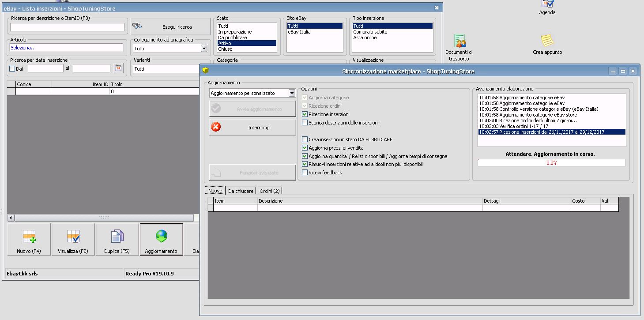
Task: Click the binoculars Esegui ricerca button
Action: point(171,27)
